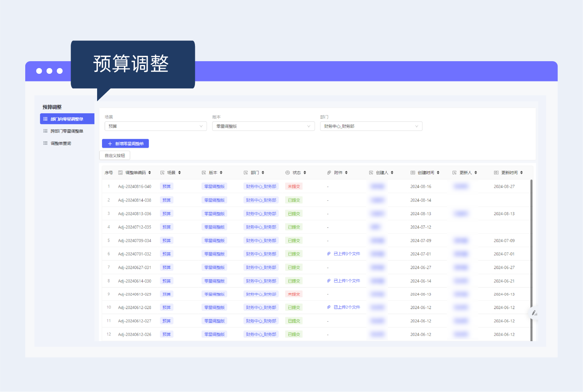Click the sort arrows beside 部门 column header
The width and height of the screenshot is (583, 392).
[263, 173]
